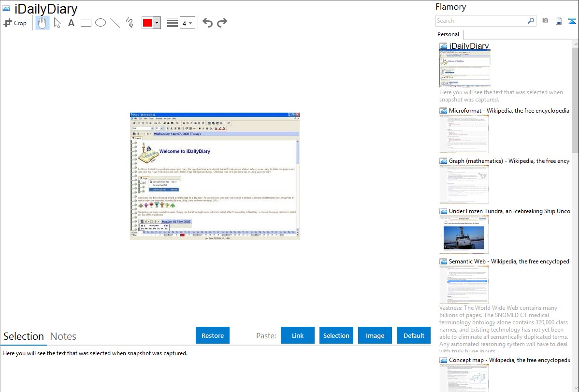Click the icon beside Under Frozen Tundra title

click(443, 211)
